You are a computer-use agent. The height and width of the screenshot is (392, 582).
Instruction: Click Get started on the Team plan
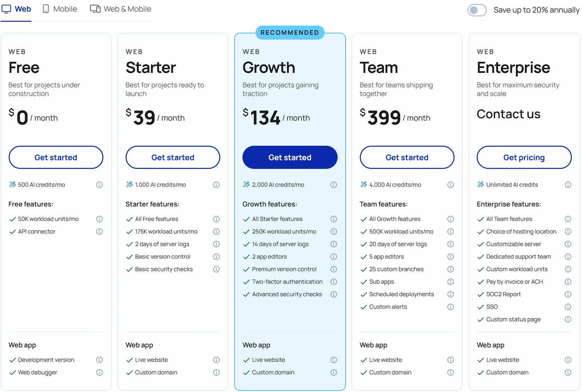tap(407, 157)
